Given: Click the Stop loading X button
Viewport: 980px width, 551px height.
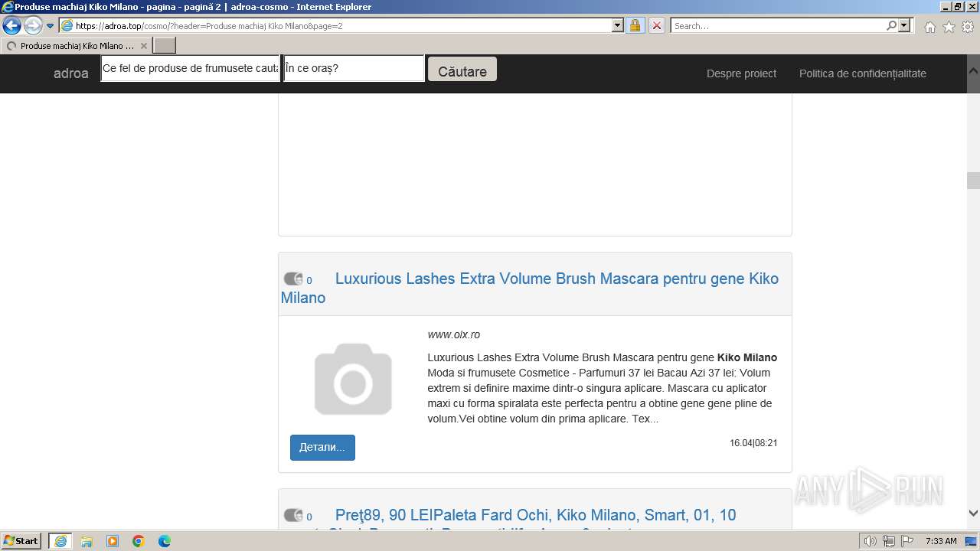Looking at the screenshot, I should point(656,26).
